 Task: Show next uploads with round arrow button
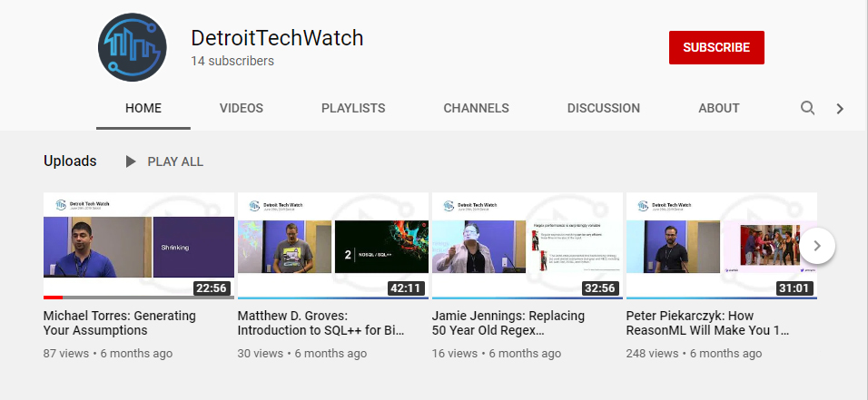pyautogui.click(x=817, y=245)
